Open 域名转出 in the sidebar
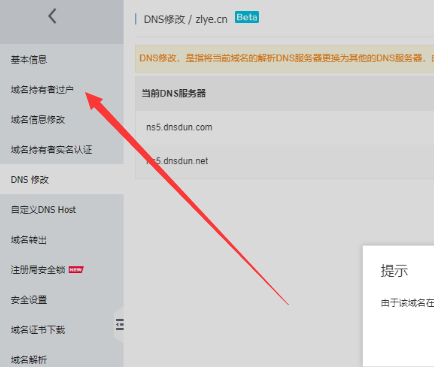434x367 pixels. coord(29,240)
